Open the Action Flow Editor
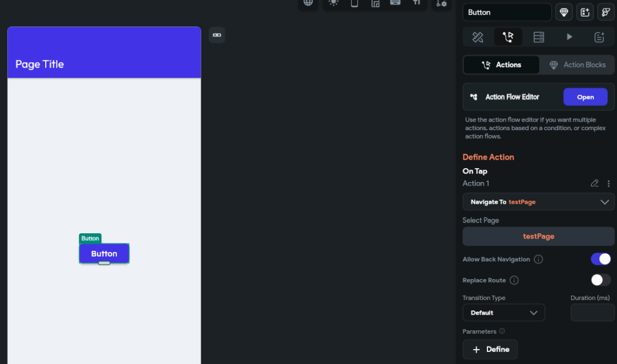Viewport: 617px width, 364px height. 585,97
